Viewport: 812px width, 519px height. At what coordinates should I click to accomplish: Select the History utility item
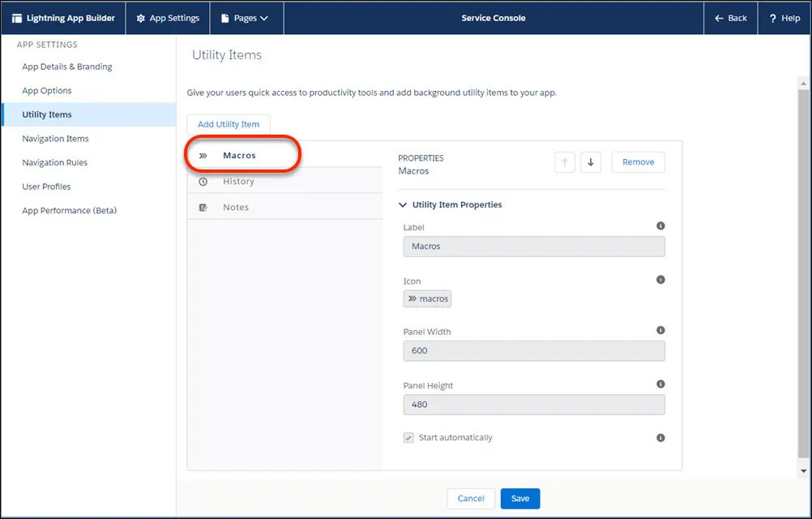click(284, 181)
